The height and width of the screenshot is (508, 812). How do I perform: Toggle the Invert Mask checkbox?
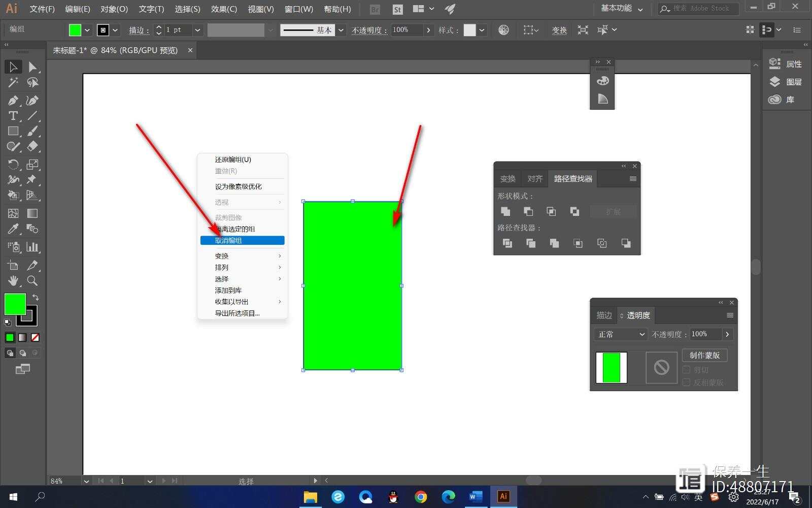click(687, 382)
